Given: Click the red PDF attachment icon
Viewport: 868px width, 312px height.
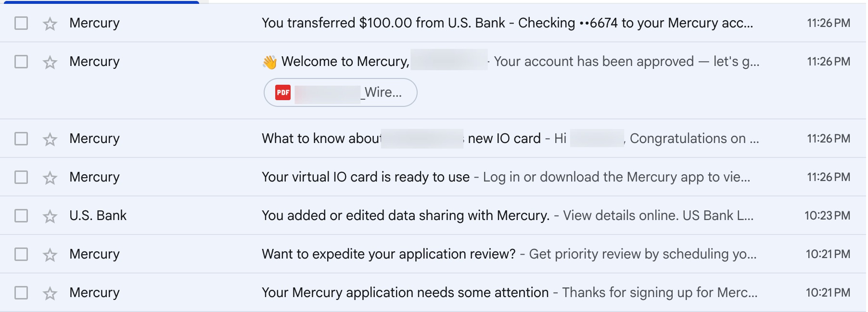Looking at the screenshot, I should 283,92.
